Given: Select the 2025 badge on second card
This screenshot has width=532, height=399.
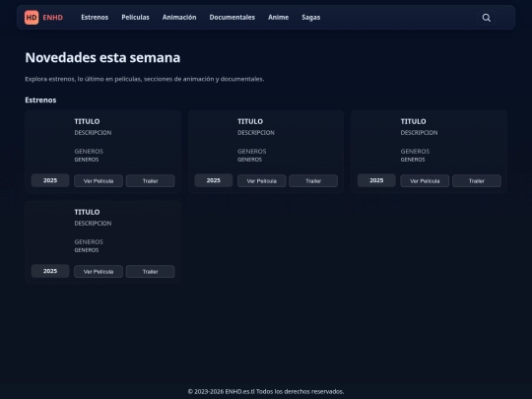Looking at the screenshot, I should 214,180.
